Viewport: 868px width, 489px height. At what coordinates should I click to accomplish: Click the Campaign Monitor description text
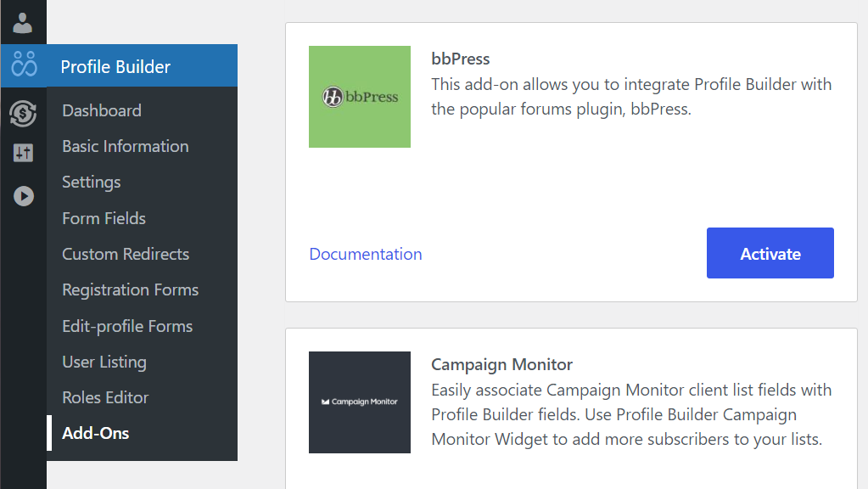(631, 415)
